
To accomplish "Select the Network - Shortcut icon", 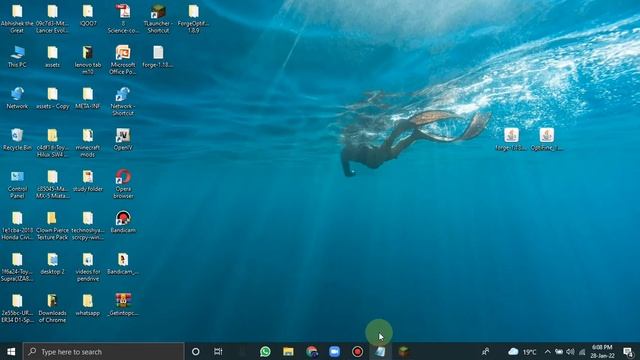I will (123, 101).
